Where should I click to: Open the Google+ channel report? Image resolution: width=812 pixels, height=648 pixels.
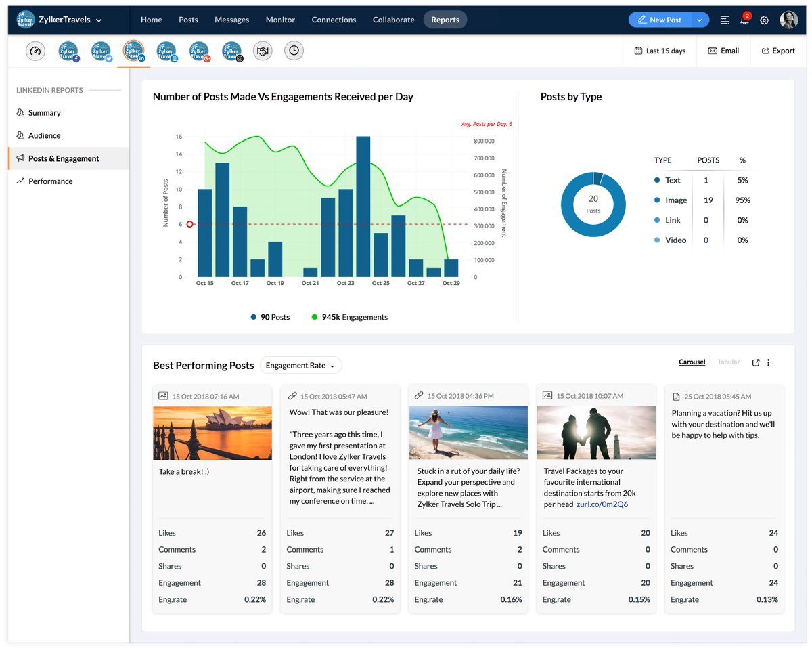(x=198, y=51)
